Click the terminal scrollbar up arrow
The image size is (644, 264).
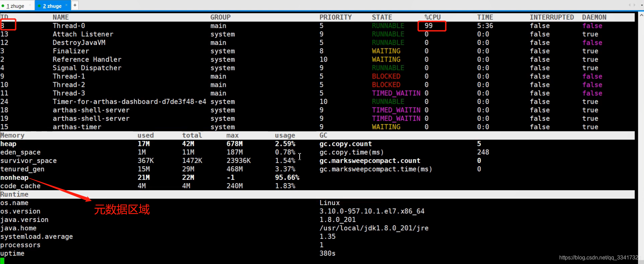(x=641, y=15)
